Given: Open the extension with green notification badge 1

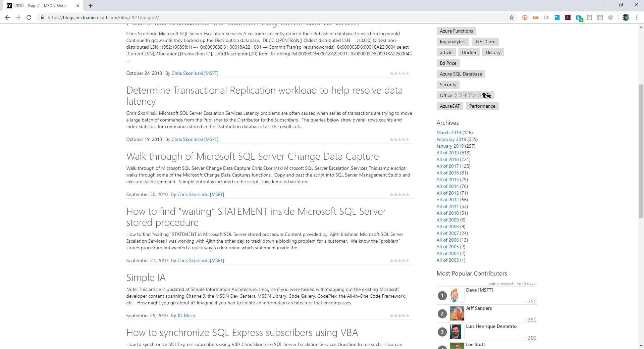Looking at the screenshot, I should click(579, 17).
